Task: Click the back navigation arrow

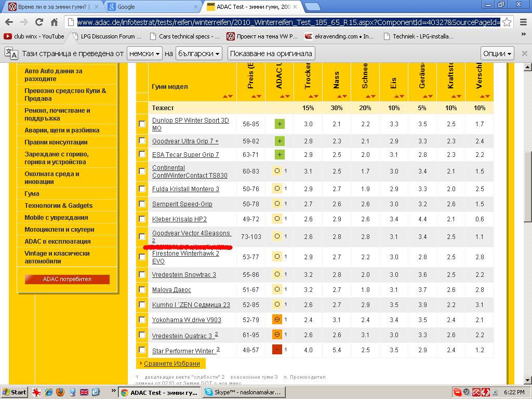Action: 9,22
